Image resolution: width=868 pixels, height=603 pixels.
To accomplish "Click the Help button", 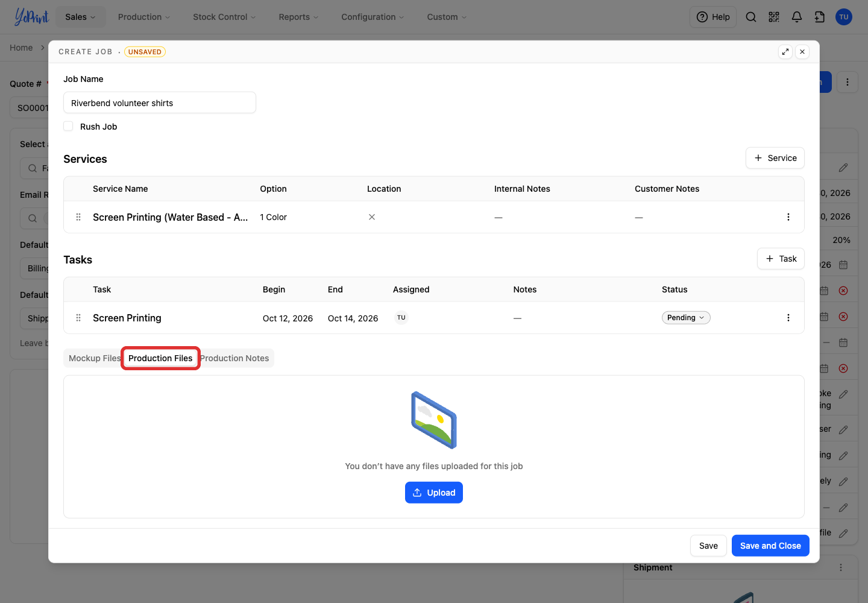I will (x=713, y=17).
